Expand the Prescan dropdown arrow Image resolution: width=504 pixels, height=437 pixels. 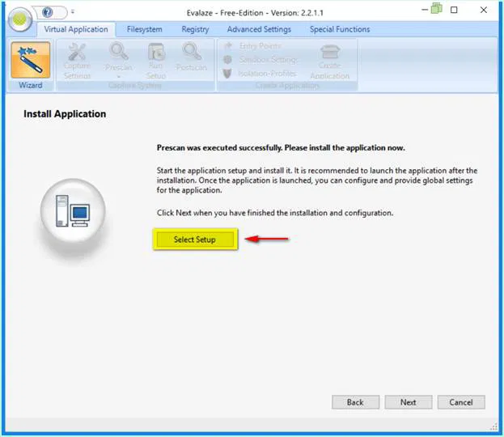click(x=119, y=77)
